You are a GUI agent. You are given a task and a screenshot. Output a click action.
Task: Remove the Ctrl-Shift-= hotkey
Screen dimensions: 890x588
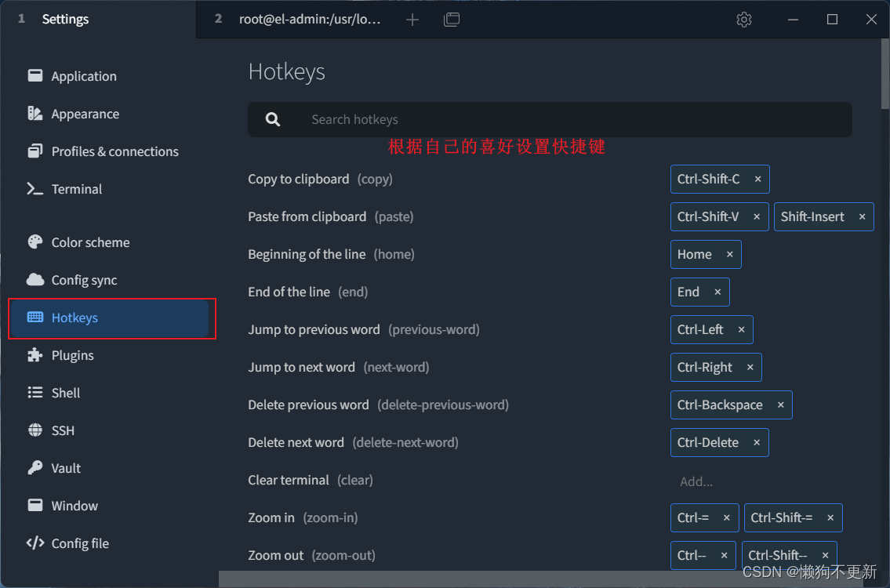pos(830,517)
